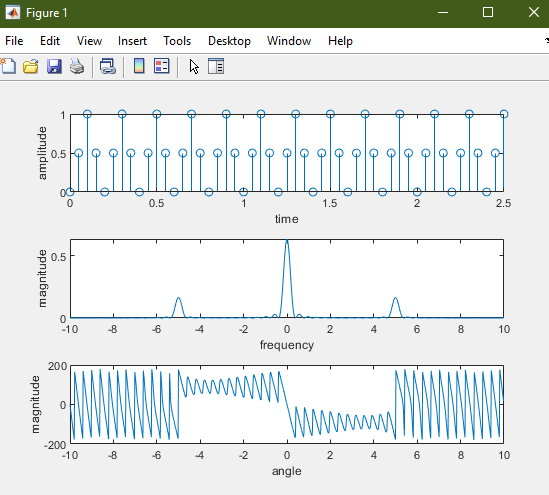The image size is (549, 495).
Task: Select the Edit Plot arrow tool
Action: [x=194, y=67]
